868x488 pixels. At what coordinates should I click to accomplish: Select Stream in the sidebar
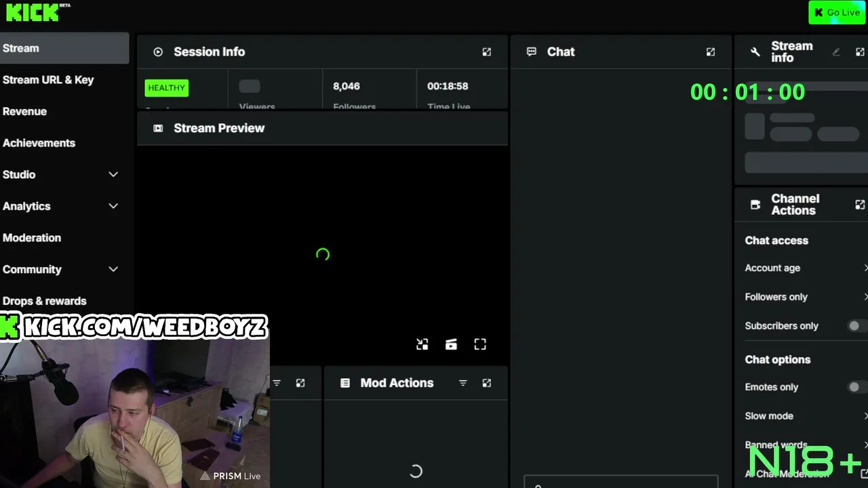pyautogui.click(x=64, y=48)
